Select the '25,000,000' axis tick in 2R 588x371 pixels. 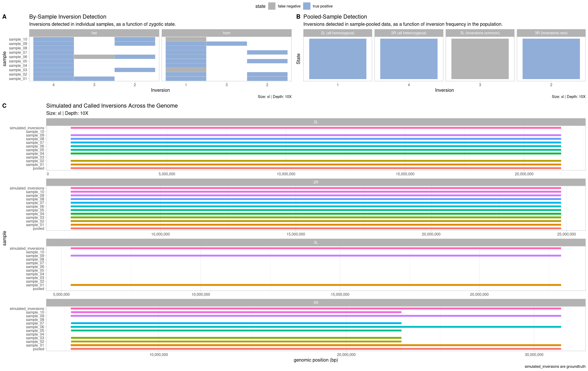[x=566, y=234]
